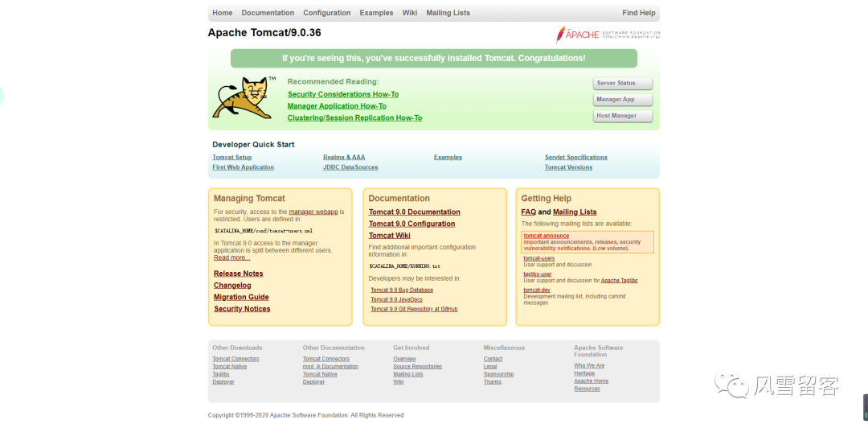Image resolution: width=868 pixels, height=424 pixels.
Task: Open Apache Home footer link
Action: [x=592, y=381]
